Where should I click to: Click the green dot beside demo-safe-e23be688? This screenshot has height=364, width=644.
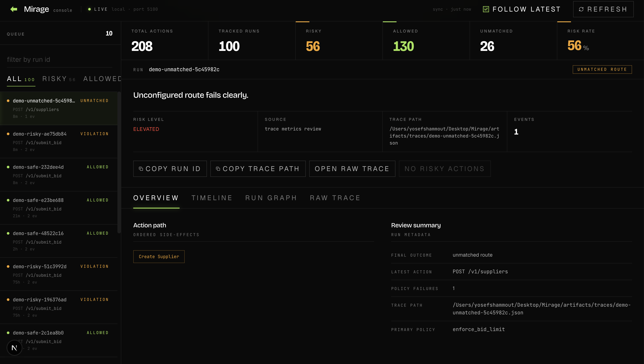8,200
